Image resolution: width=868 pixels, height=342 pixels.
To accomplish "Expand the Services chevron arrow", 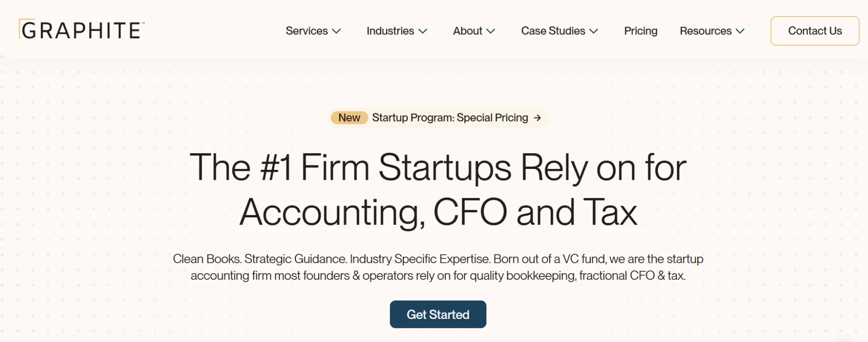I will click(x=336, y=31).
